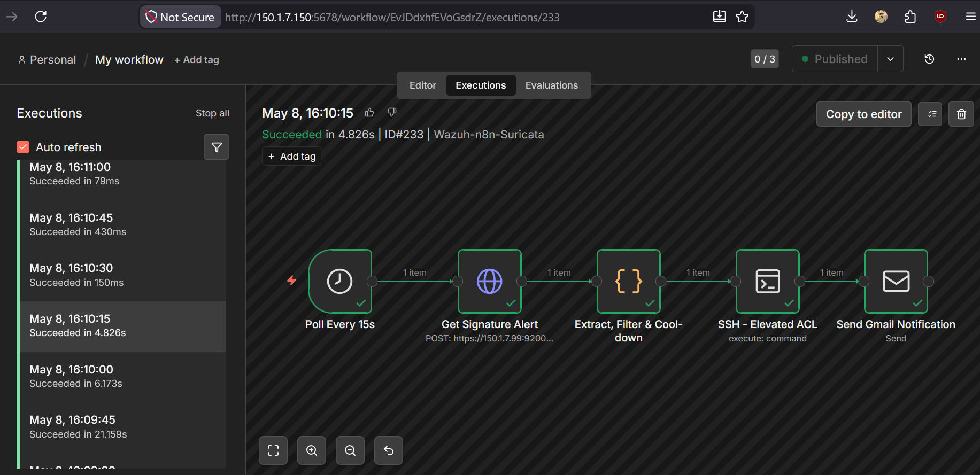Select the Get Signature Alert globe node
This screenshot has height=475, width=980.
(x=490, y=281)
